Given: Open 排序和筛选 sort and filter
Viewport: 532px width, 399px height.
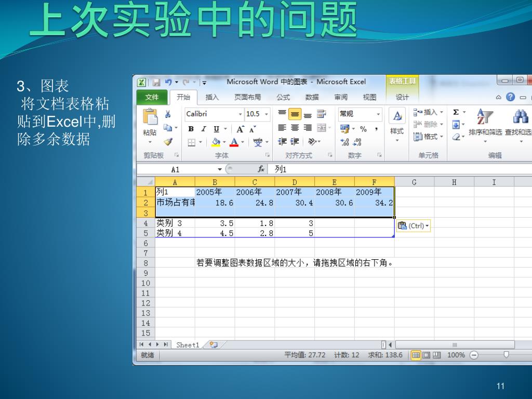Looking at the screenshot, I should coord(485,125).
